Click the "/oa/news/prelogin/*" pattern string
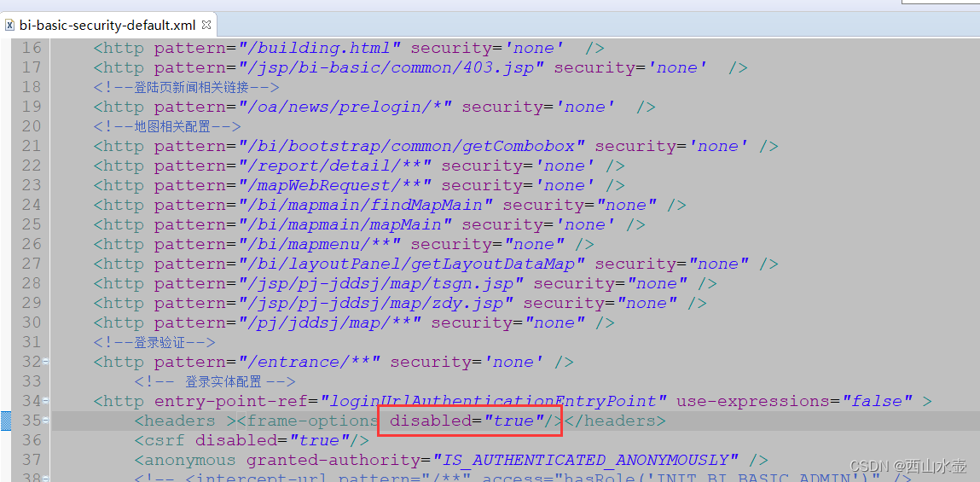This screenshot has width=980, height=482. 345,107
